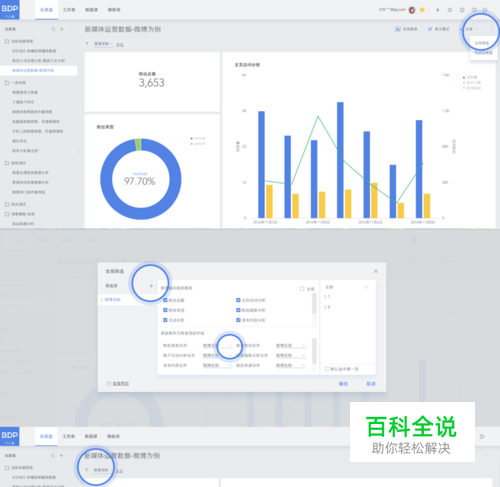This screenshot has height=487, width=500.
Task: Click the yellow legend swatch in the bar chart
Action: tap(464, 83)
